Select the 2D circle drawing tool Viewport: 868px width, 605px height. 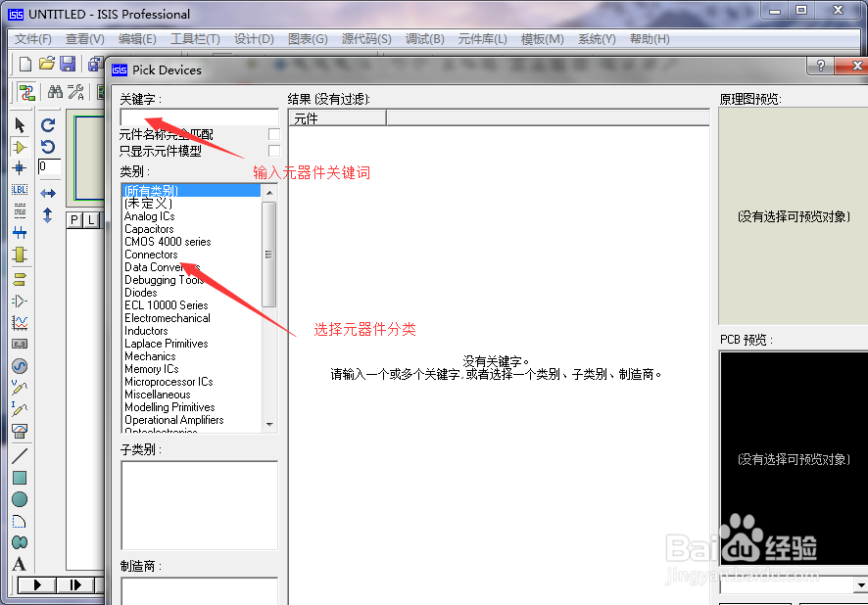[x=20, y=499]
